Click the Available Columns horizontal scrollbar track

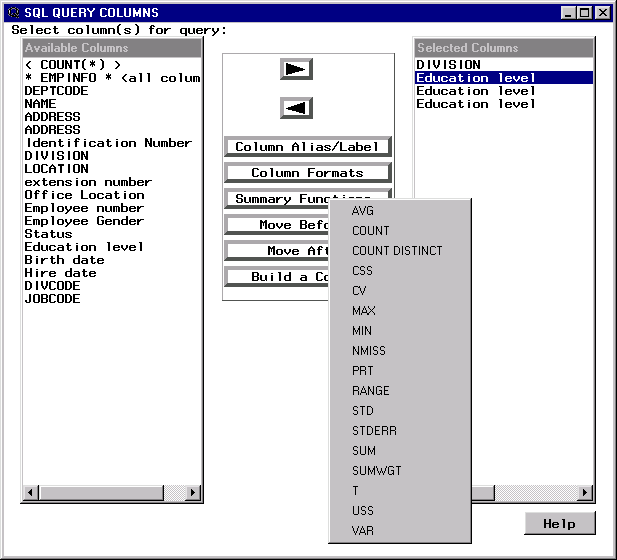click(112, 493)
